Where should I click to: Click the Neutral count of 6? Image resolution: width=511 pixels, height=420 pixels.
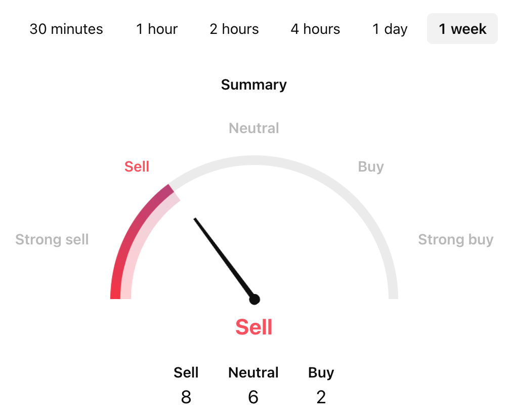pyautogui.click(x=253, y=397)
